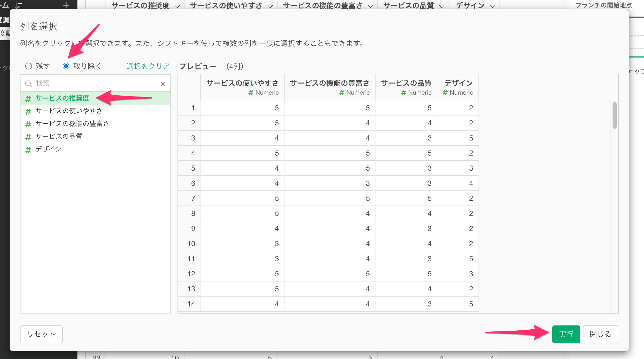Clear the search with X icon
Viewport: 644px width, 359px height.
coord(163,84)
